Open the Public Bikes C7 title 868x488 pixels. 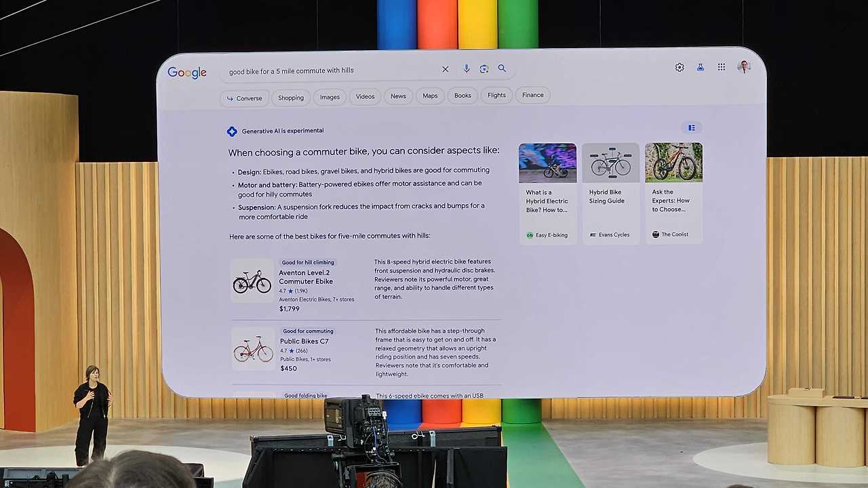coord(304,342)
